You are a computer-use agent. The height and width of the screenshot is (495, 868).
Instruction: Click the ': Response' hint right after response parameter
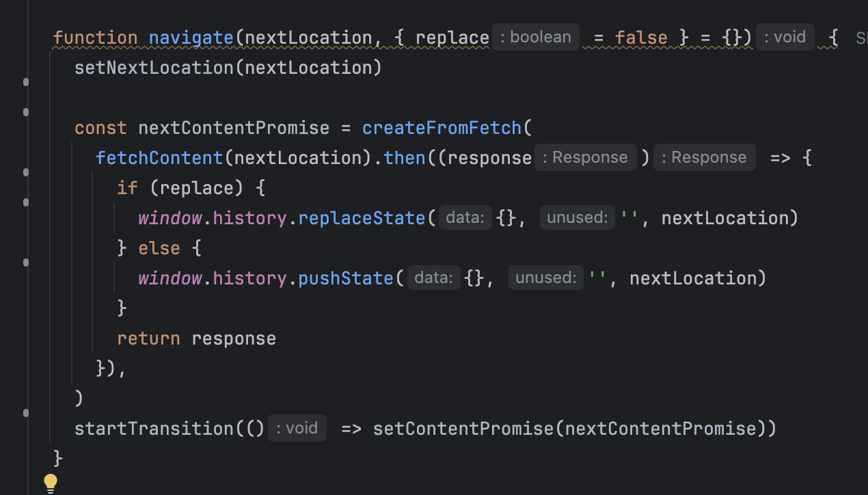[x=586, y=157]
